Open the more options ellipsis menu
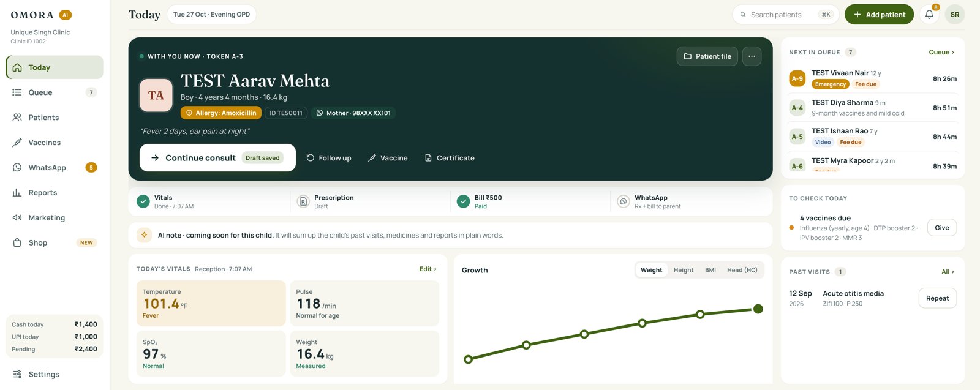Screen dimensions: 980x390 coord(752,56)
